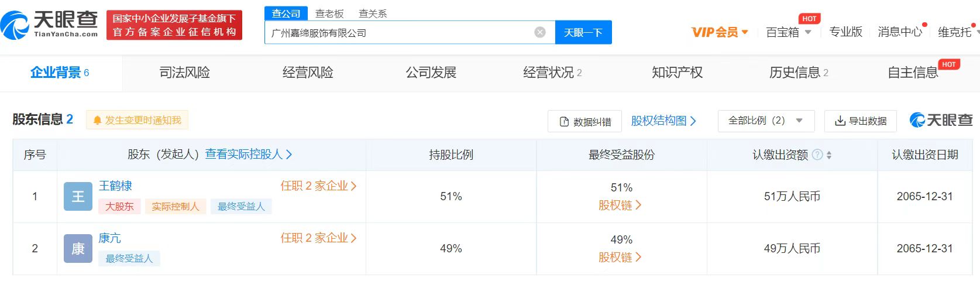Switch to 查老板 search tab
Screen dimensions: 980x281
(329, 13)
